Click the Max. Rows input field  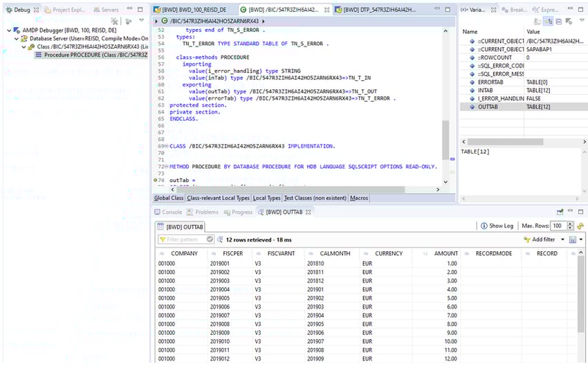click(x=558, y=226)
